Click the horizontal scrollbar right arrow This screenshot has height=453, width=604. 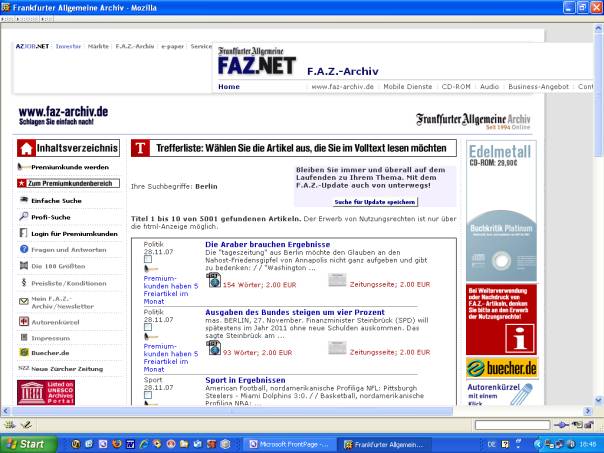tap(588, 411)
